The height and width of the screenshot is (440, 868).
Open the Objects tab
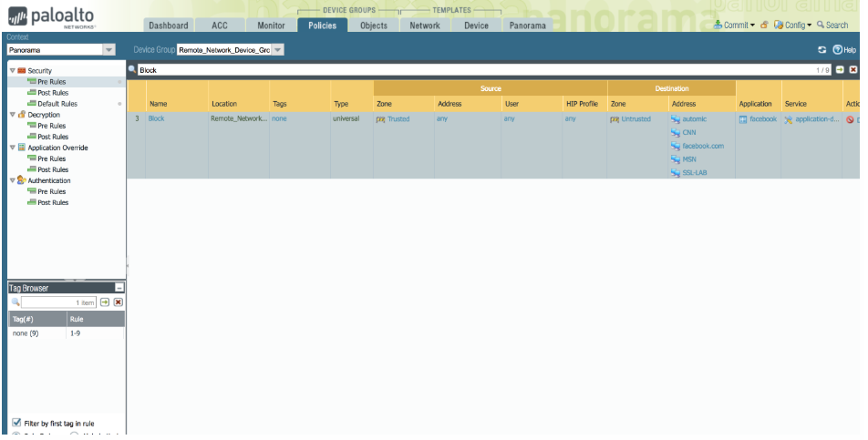point(374,26)
